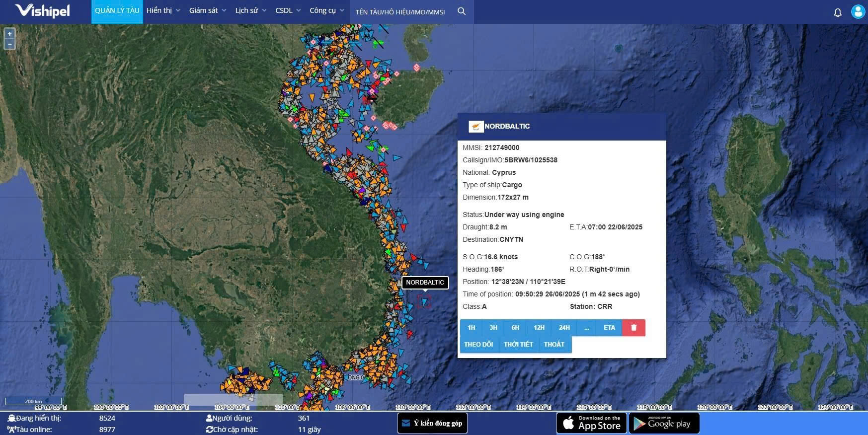This screenshot has width=868, height=435.
Task: Open the Lịch sử dropdown menu
Action: (250, 10)
